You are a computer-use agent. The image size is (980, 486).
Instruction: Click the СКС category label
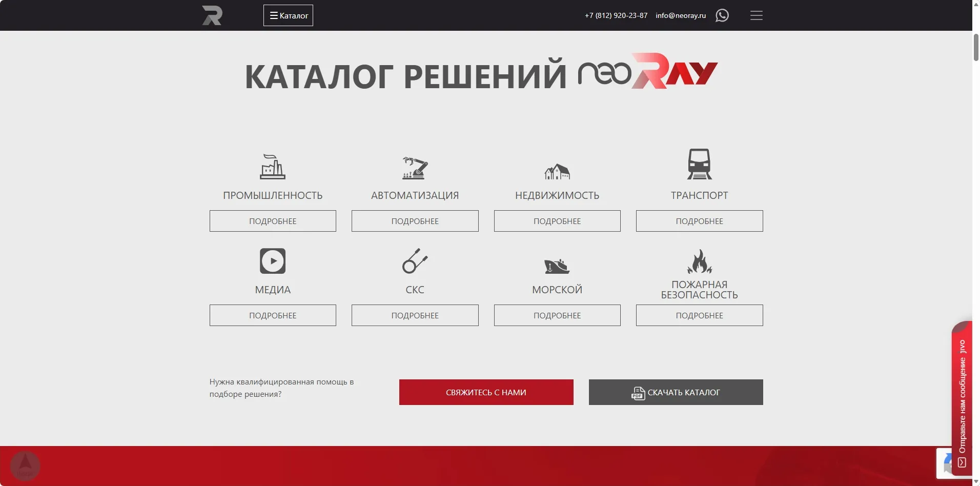pos(415,290)
